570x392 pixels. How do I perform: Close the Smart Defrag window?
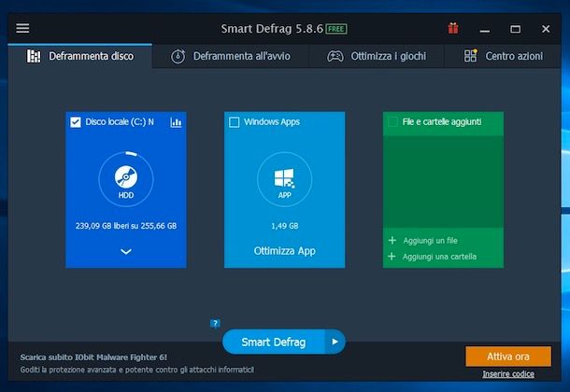click(546, 29)
